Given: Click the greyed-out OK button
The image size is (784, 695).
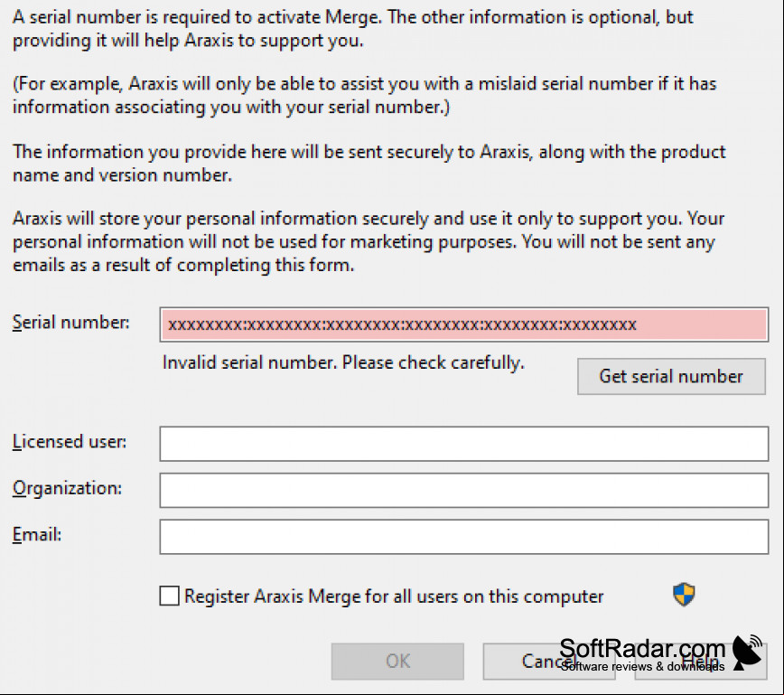Looking at the screenshot, I should (397, 661).
